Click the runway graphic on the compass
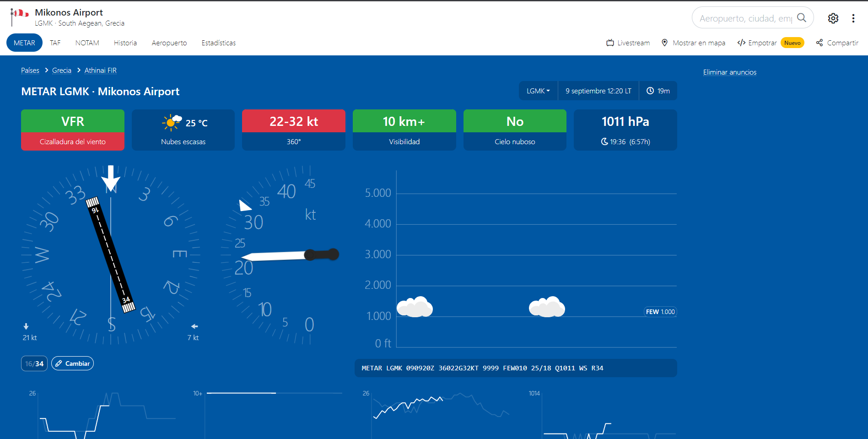Viewport: 868px width, 439px height. click(x=111, y=255)
